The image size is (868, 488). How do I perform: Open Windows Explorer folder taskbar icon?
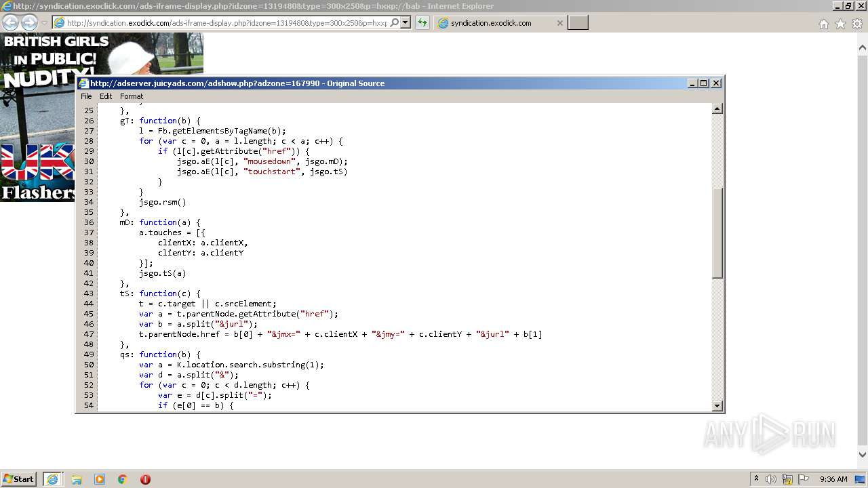[x=77, y=479]
